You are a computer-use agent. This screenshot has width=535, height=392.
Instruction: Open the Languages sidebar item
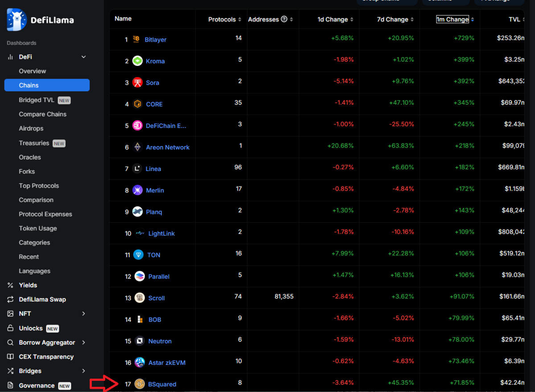coord(34,271)
